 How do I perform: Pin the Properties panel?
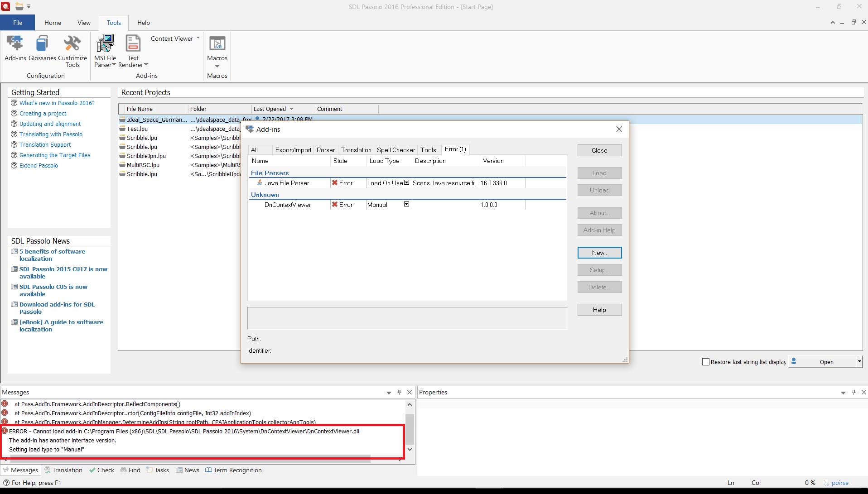[854, 392]
